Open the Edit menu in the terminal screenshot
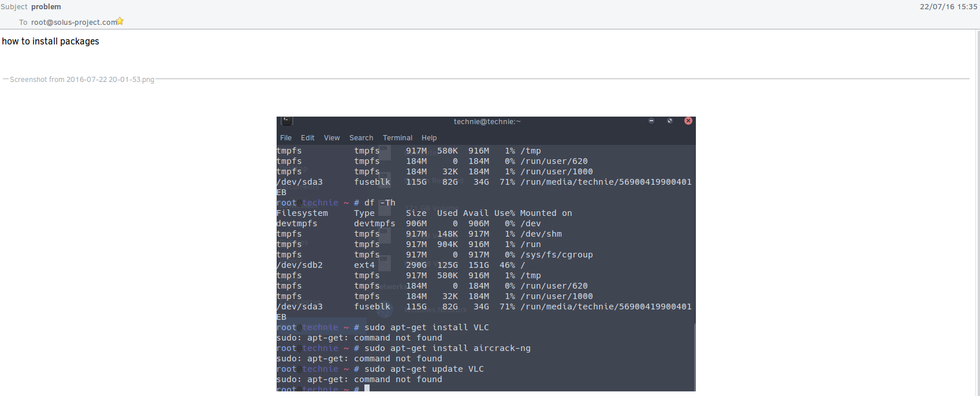Screen dimensions: 980x396 [308, 138]
